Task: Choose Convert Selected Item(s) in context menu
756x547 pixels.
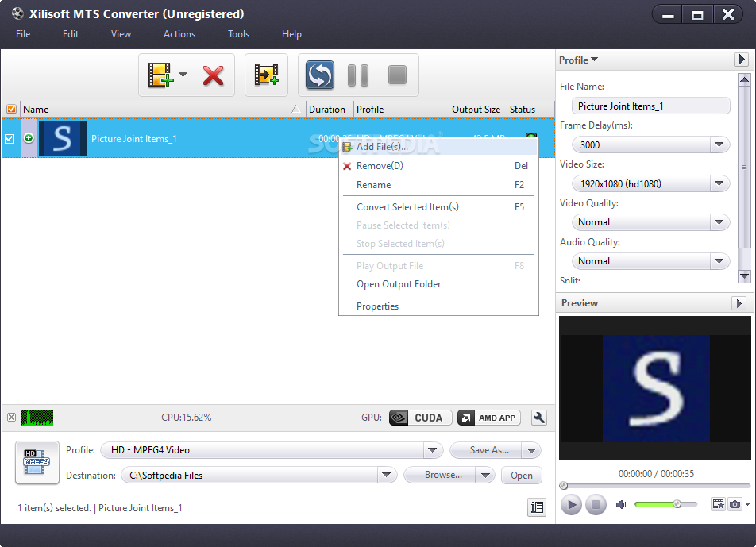Action: tap(438, 207)
